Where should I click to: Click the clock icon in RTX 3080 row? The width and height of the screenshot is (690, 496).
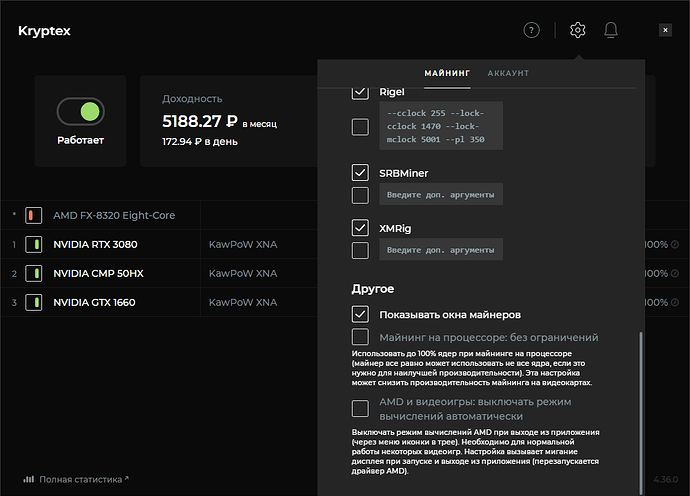(x=675, y=244)
